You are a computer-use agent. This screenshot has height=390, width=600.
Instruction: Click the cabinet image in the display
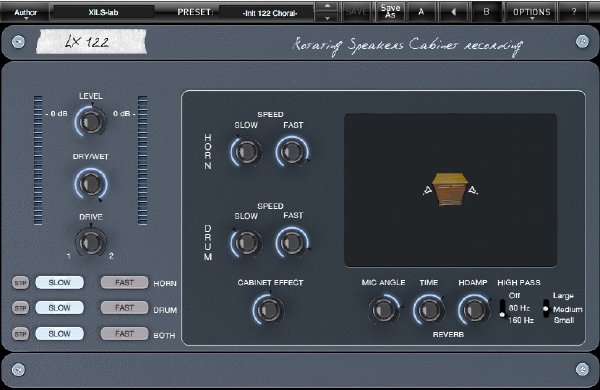450,189
